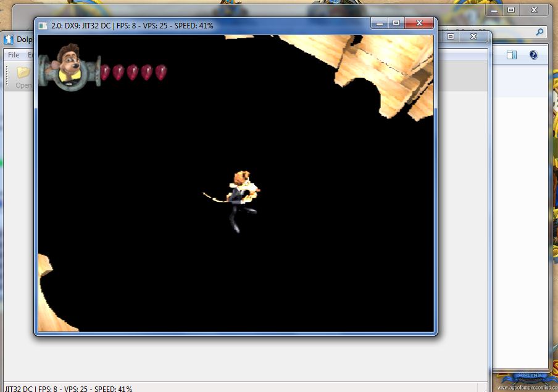Click the Open folder icon in Dolphin's toolbar
The image size is (558, 392).
23,73
